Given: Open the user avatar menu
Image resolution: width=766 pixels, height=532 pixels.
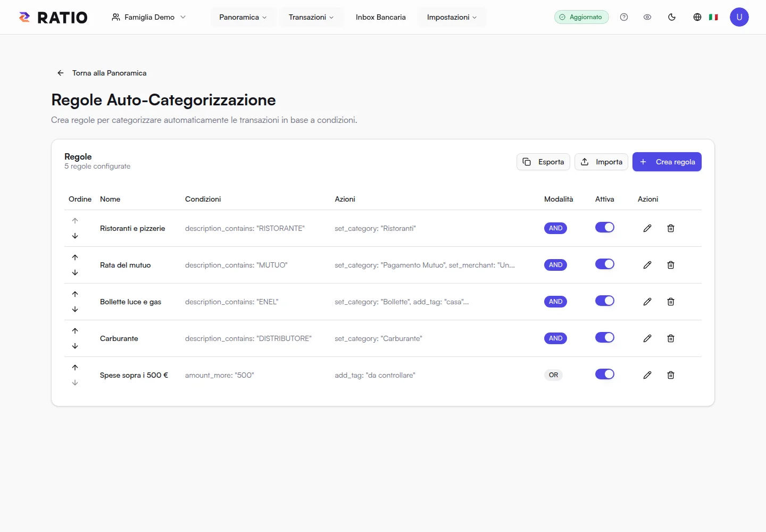Looking at the screenshot, I should (739, 17).
